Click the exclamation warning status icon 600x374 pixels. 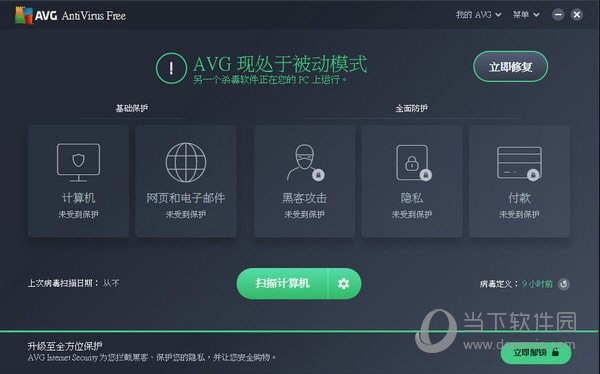pos(171,68)
